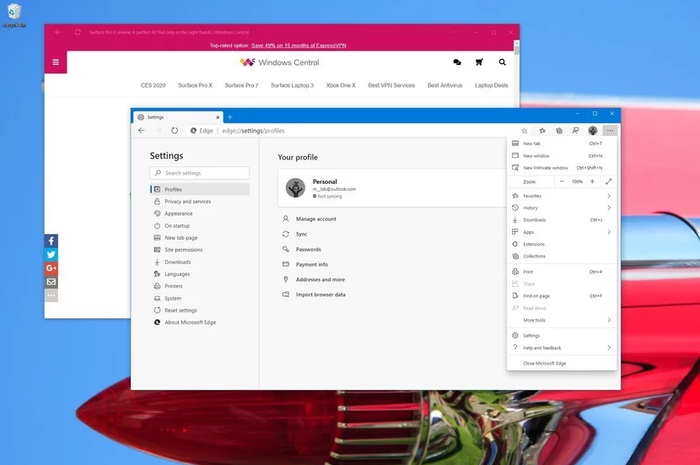
Task: Add this page to favorites star icon
Action: tap(525, 131)
